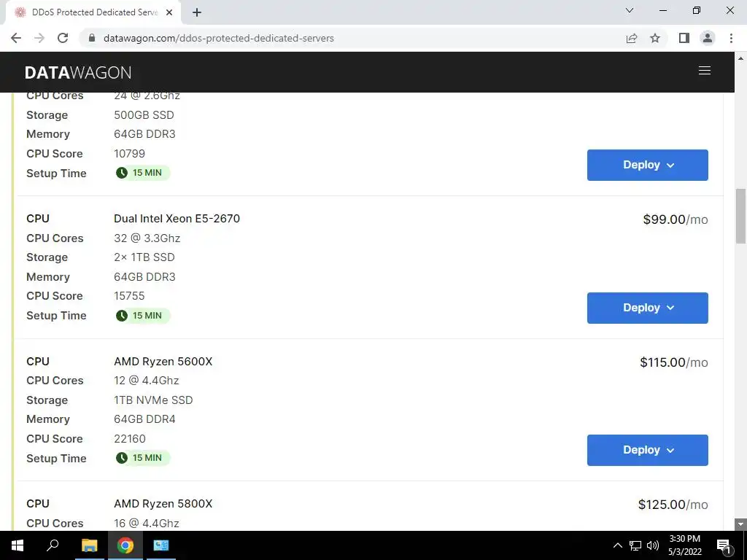Viewport: 747px width, 560px height.
Task: Click the address bar URL
Action: coord(219,38)
